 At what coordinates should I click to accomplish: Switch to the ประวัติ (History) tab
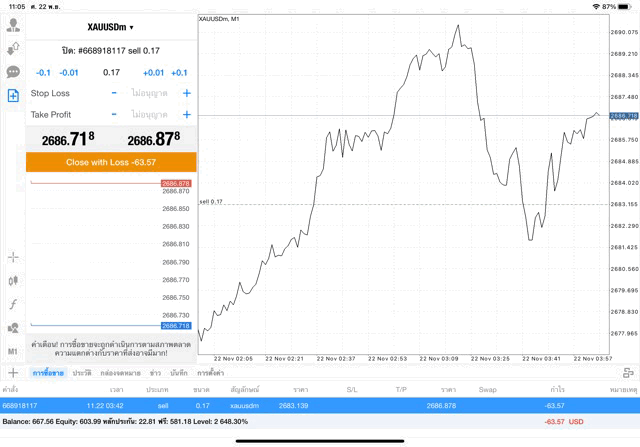pyautogui.click(x=81, y=372)
